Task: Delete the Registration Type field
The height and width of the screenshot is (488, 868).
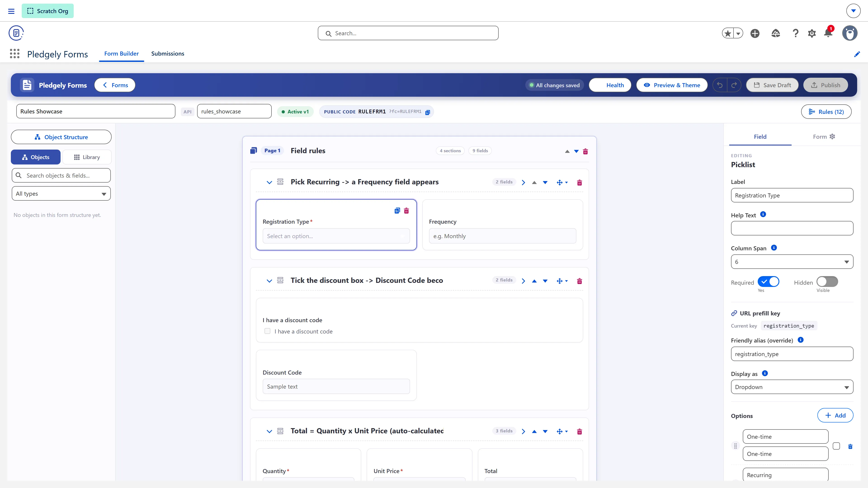Action: coord(406,211)
